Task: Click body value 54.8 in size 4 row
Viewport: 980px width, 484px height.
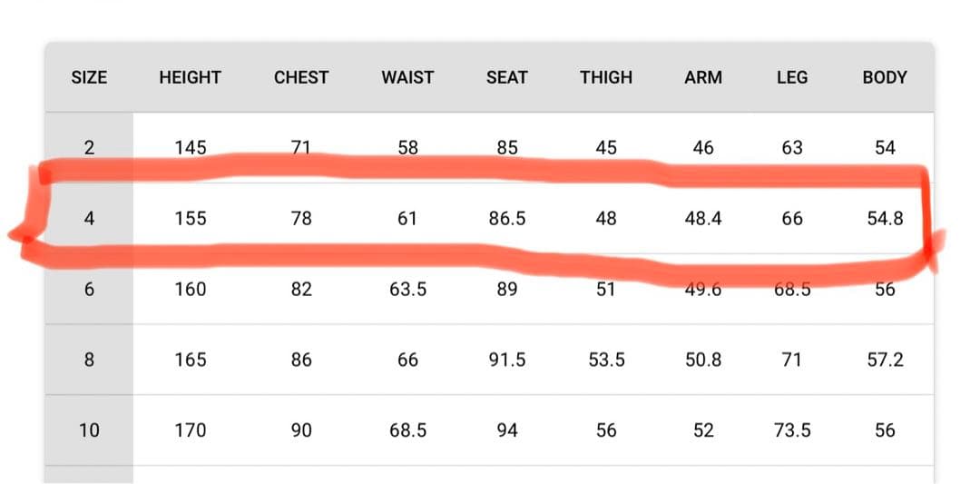Action: coord(885,218)
